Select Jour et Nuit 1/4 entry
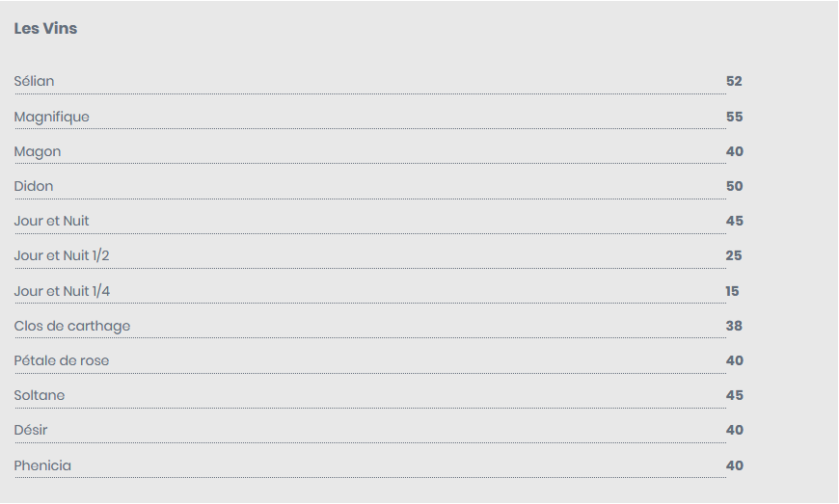 [62, 291]
